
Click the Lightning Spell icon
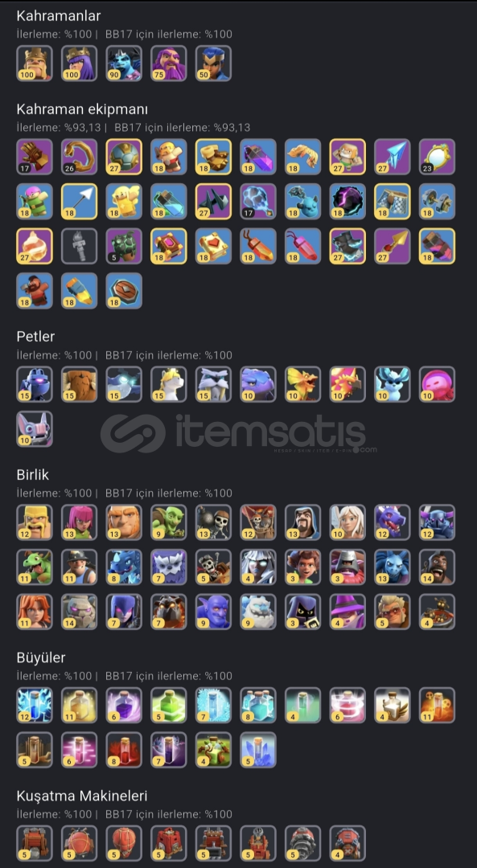click(x=35, y=706)
